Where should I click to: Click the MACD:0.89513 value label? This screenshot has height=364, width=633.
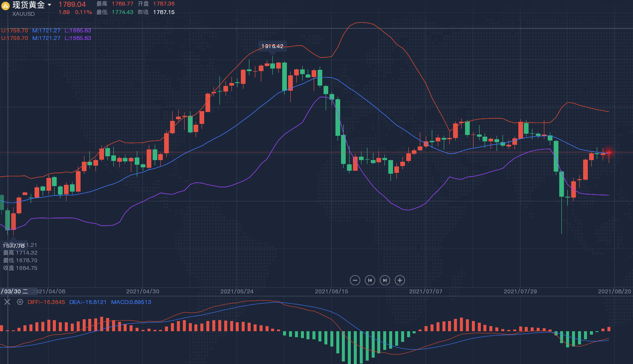[131, 302]
